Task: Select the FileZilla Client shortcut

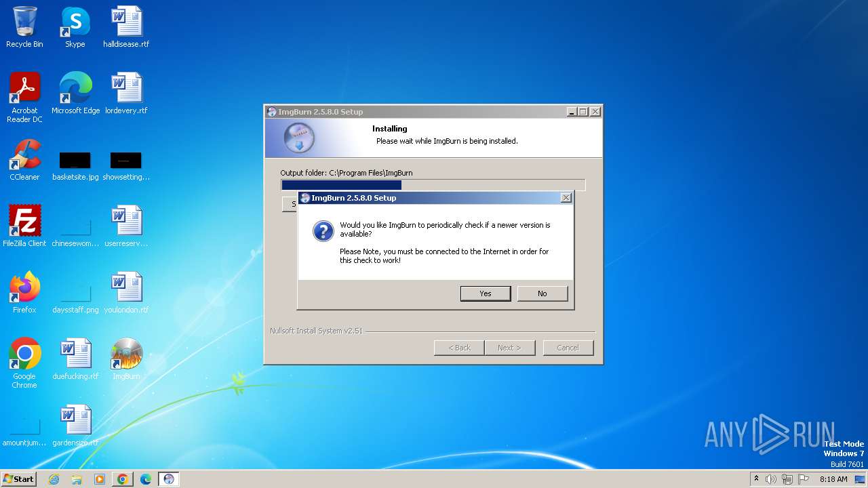Action: pyautogui.click(x=24, y=226)
